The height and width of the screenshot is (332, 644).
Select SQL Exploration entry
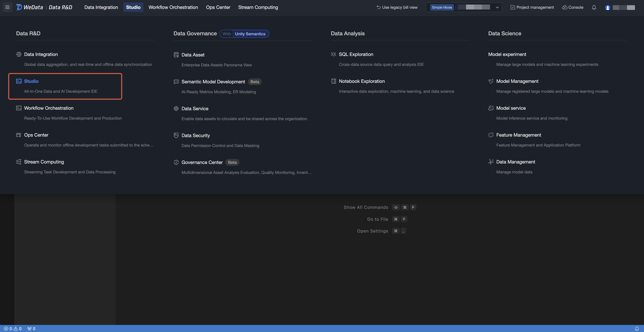click(x=356, y=54)
